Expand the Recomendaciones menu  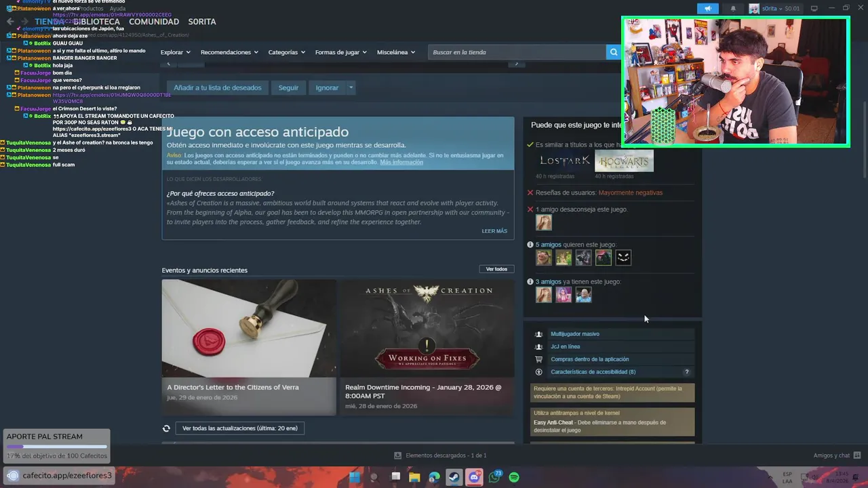click(229, 52)
